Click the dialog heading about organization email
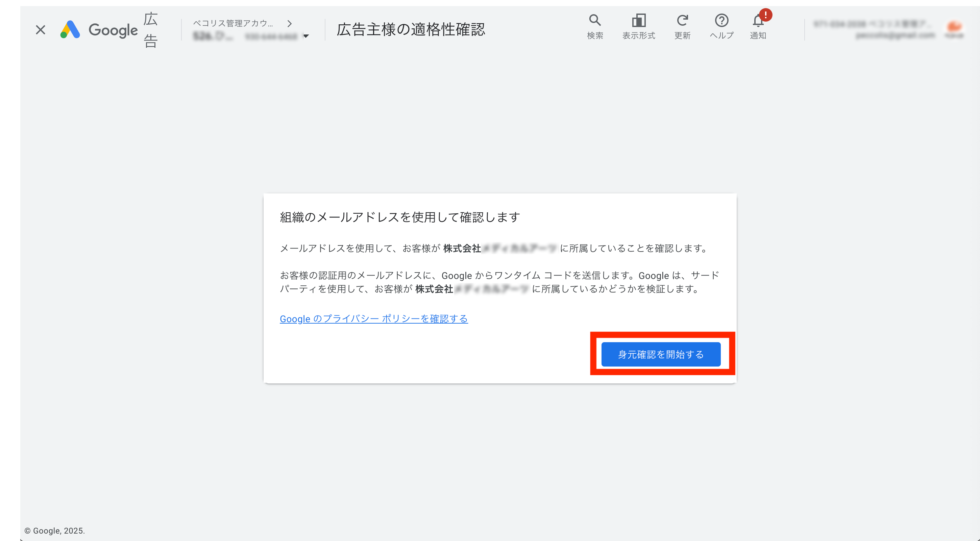 399,217
